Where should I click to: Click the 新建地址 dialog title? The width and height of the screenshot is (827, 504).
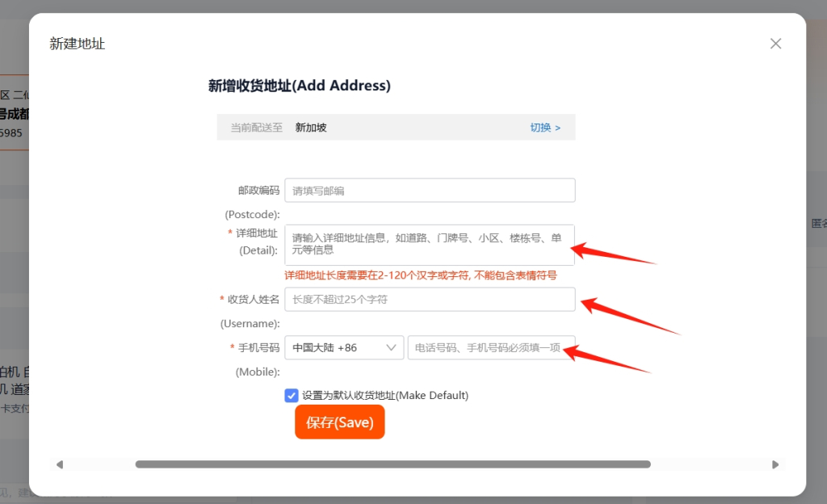tap(78, 44)
